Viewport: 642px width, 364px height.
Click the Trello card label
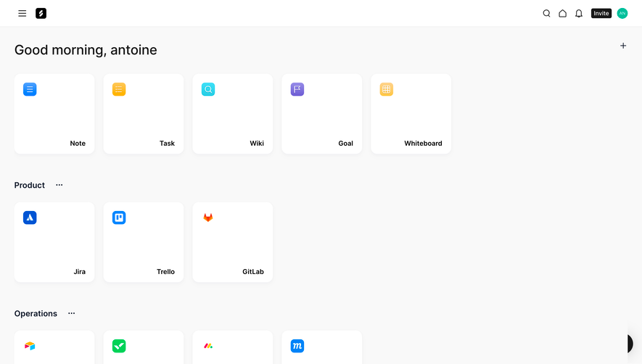(x=165, y=271)
